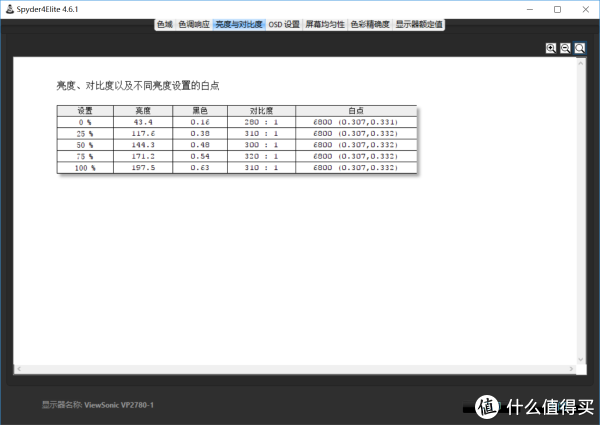Click the display name ViewSonic VP2780-1

pos(119,405)
